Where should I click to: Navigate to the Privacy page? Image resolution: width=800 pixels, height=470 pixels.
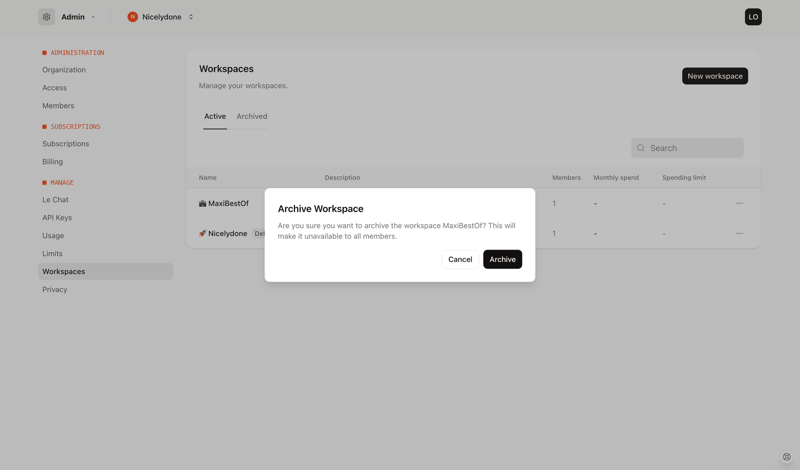[55, 290]
